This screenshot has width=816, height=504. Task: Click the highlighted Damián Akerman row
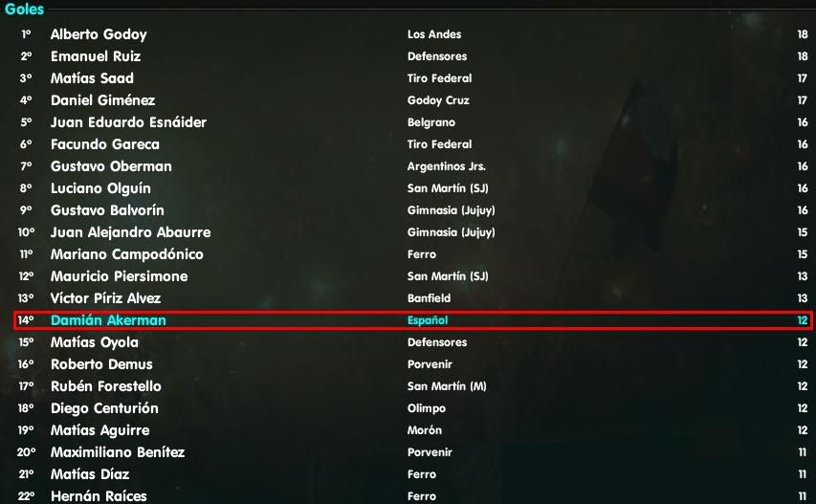412,320
